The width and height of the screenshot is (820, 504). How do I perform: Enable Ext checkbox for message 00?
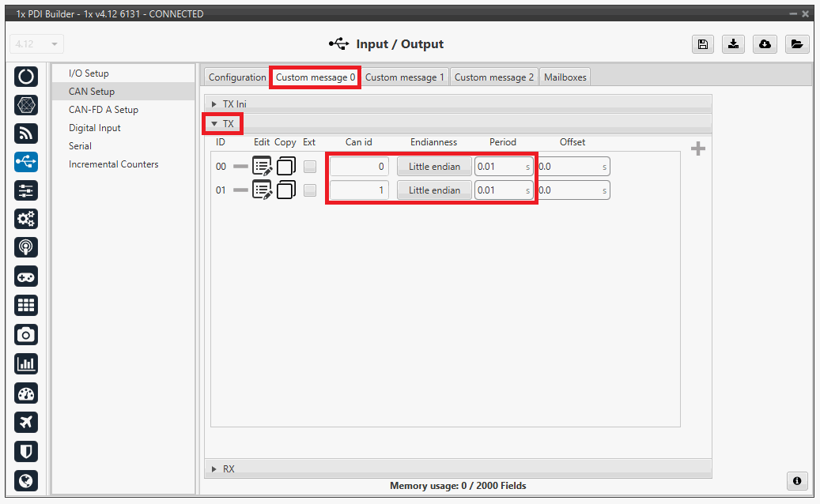pos(310,167)
